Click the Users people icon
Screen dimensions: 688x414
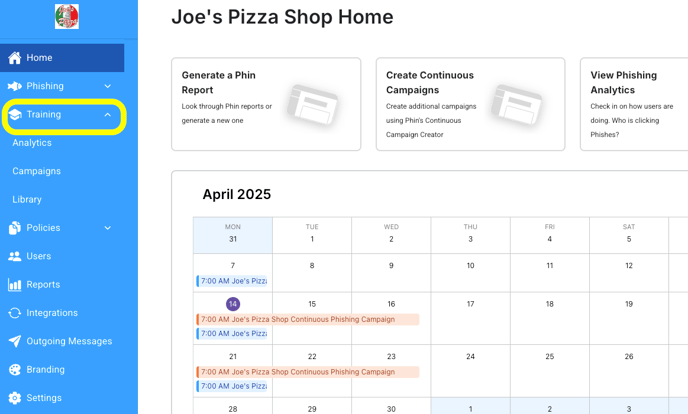[14, 256]
